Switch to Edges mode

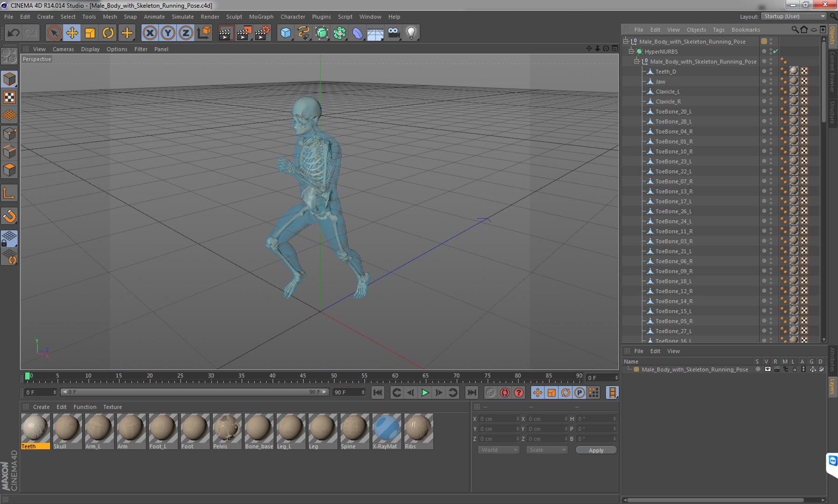pos(9,152)
